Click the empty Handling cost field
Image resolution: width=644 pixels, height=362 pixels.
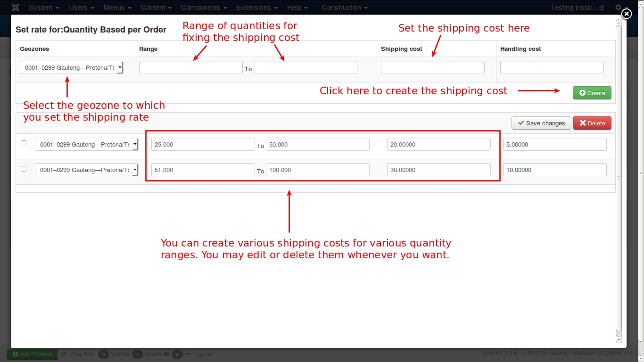(x=552, y=67)
